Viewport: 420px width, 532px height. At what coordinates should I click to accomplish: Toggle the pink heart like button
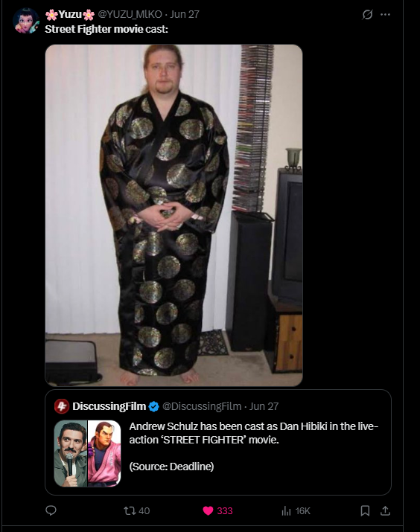coord(217,510)
